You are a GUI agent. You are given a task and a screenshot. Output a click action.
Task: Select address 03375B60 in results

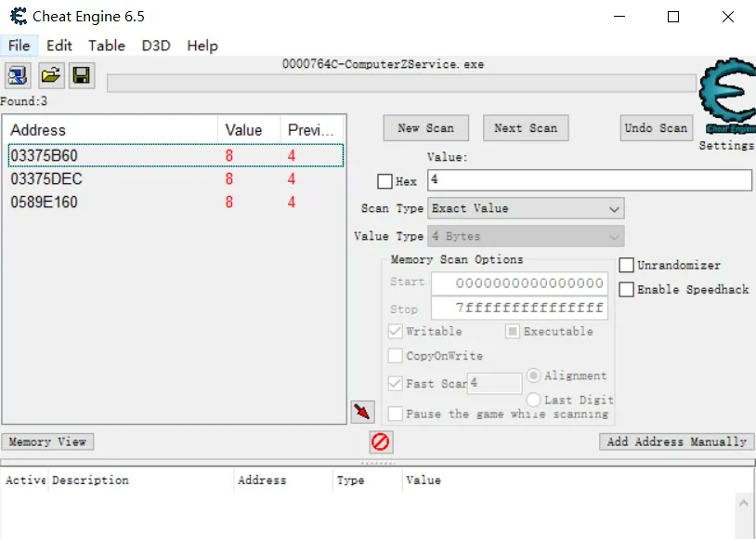tap(176, 155)
